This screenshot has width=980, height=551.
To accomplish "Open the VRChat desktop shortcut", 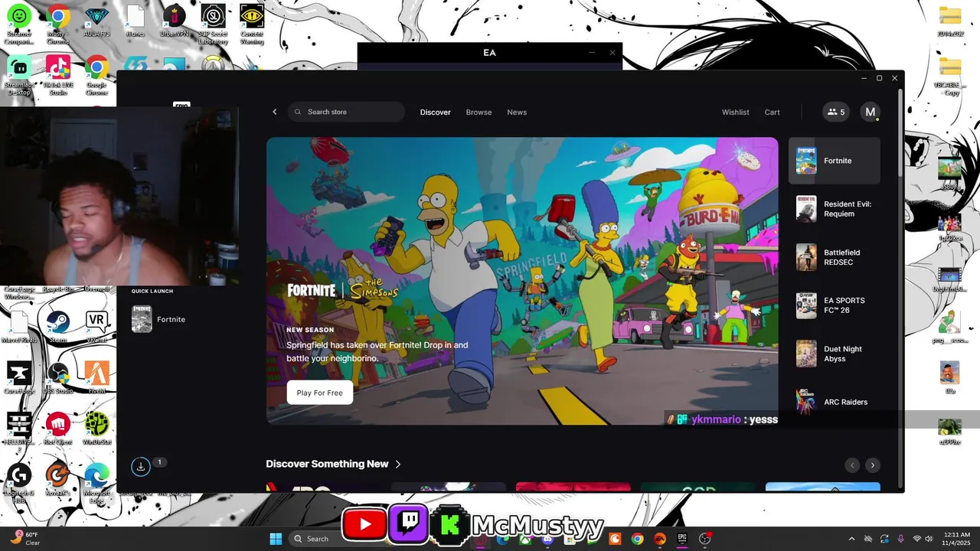I will pyautogui.click(x=96, y=327).
